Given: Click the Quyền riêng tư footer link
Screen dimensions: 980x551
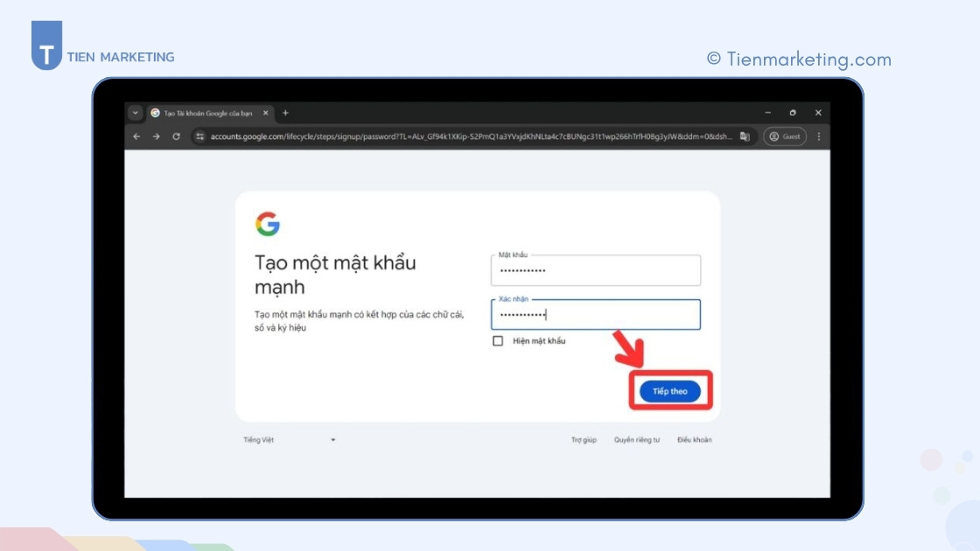Looking at the screenshot, I should pos(636,440).
